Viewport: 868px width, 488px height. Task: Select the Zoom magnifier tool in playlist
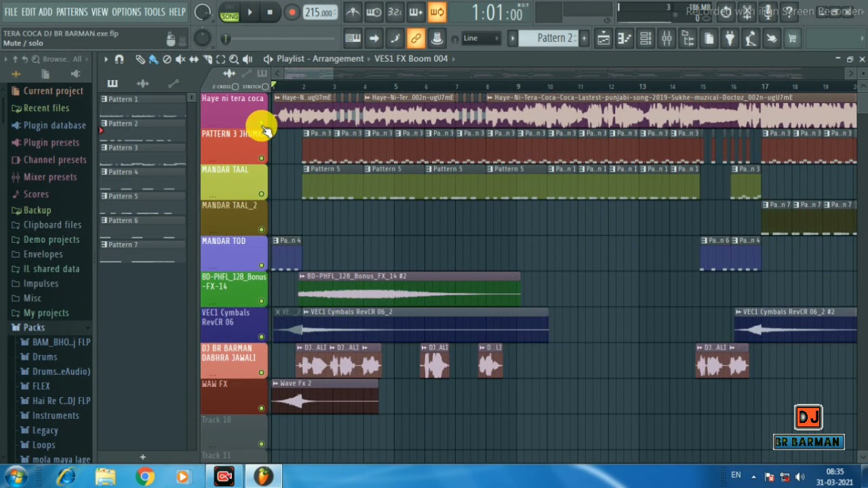234,59
